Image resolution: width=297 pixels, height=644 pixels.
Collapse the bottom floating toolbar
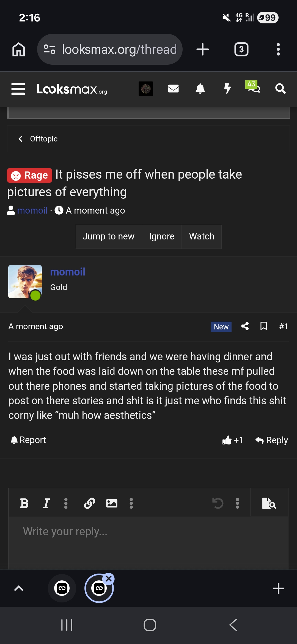point(18,588)
